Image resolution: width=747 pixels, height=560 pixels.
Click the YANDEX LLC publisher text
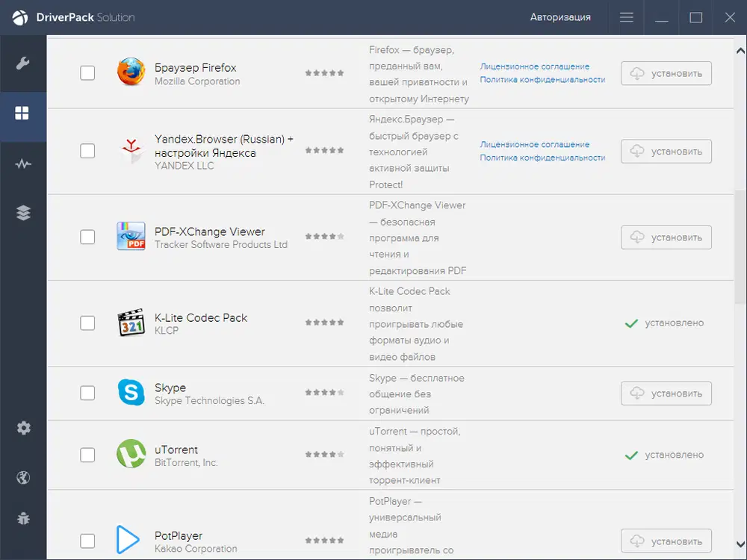[184, 166]
